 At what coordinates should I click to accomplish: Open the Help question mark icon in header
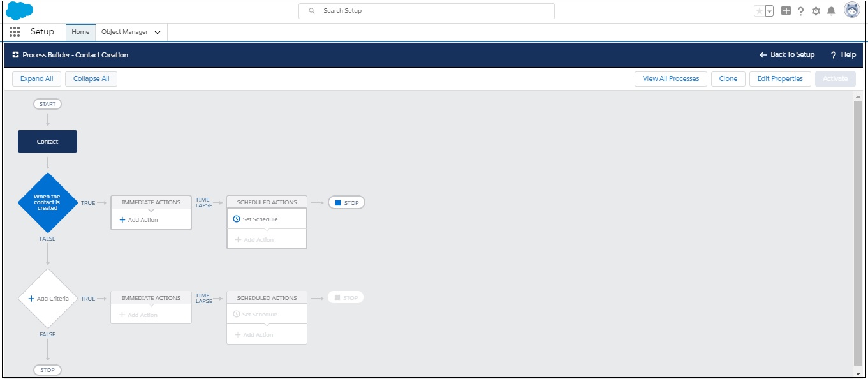coord(801,11)
